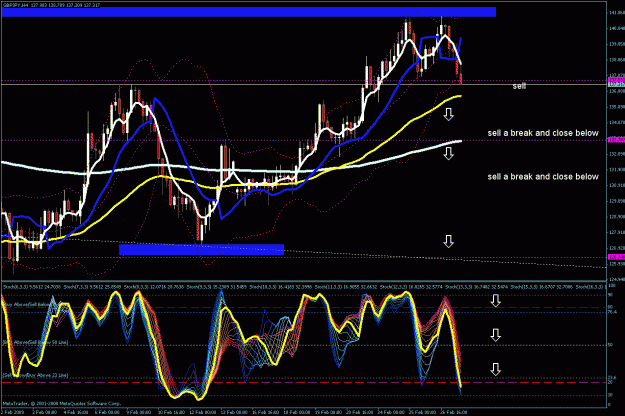Screen dimensions: 625x416
Task: Select the down arrow above the stochastic 20 line
Action: pos(495,369)
